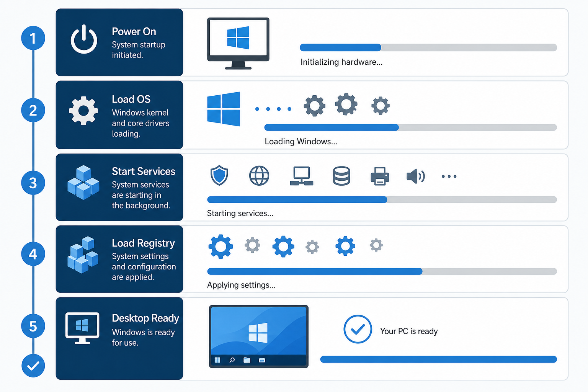Click the Start button in desktop preview taskbar
The height and width of the screenshot is (392, 588).
coord(217,360)
